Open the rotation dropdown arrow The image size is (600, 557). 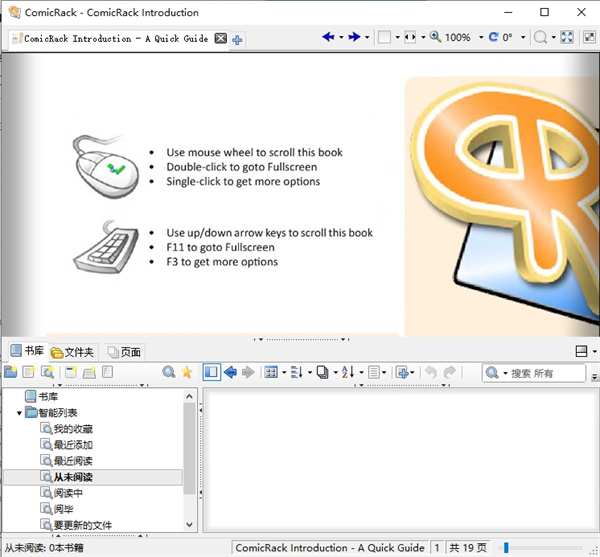click(x=523, y=37)
